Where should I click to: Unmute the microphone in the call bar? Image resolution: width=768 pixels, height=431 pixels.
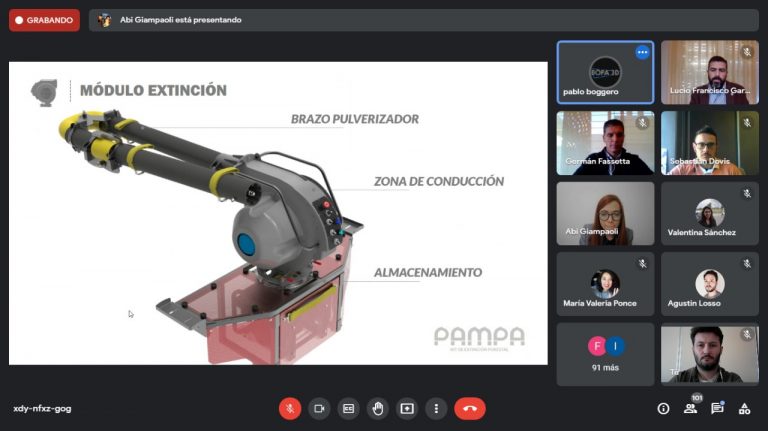pos(290,408)
